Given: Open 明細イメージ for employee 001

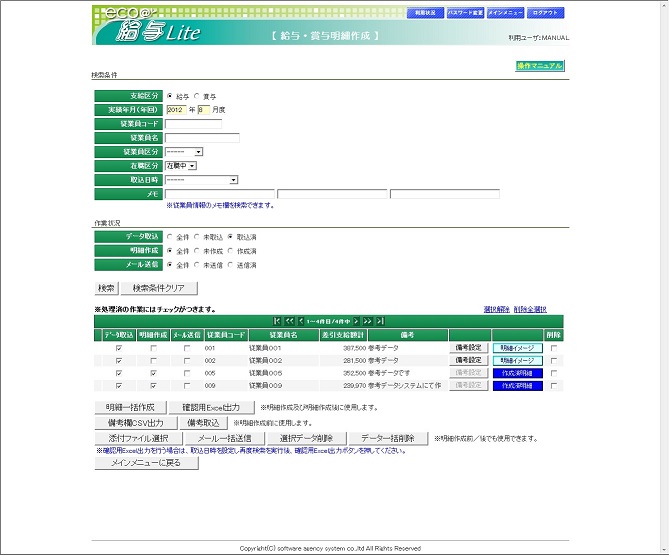Looking at the screenshot, I should [518, 348].
